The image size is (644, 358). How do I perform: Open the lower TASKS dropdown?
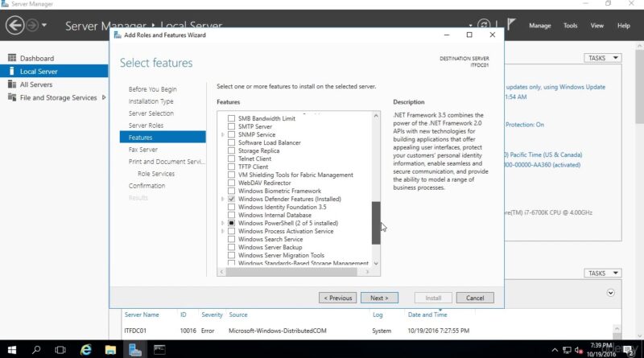[602, 273]
